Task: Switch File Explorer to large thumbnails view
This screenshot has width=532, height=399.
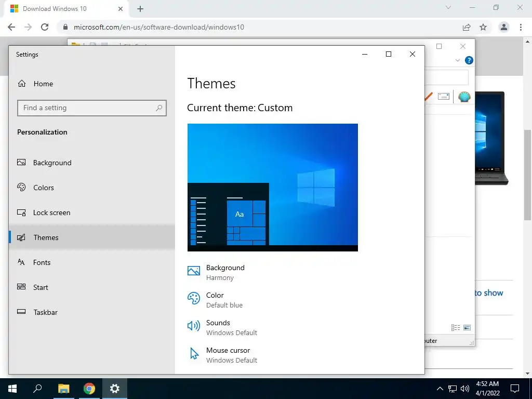Action: point(467,327)
